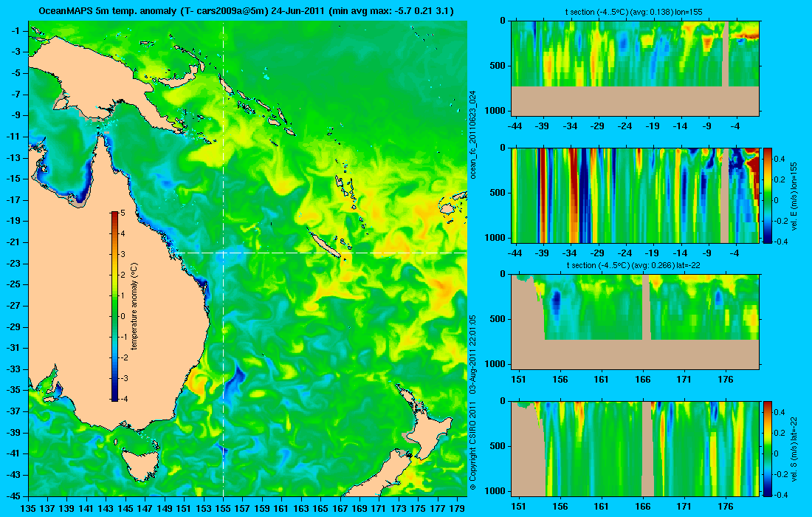This screenshot has height=517, width=812.
Task: Click the horizontal dashed line at latitude -22
Action: [x=320, y=253]
